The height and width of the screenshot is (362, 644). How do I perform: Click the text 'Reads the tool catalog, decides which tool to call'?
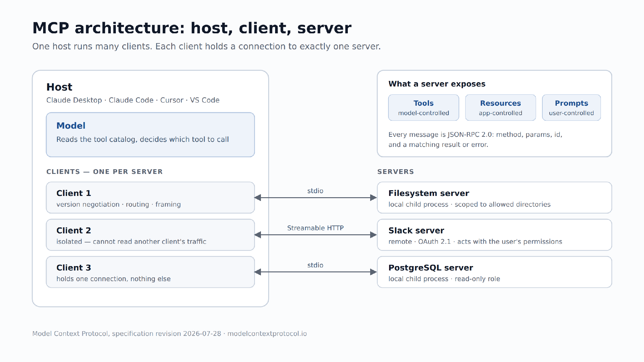143,139
